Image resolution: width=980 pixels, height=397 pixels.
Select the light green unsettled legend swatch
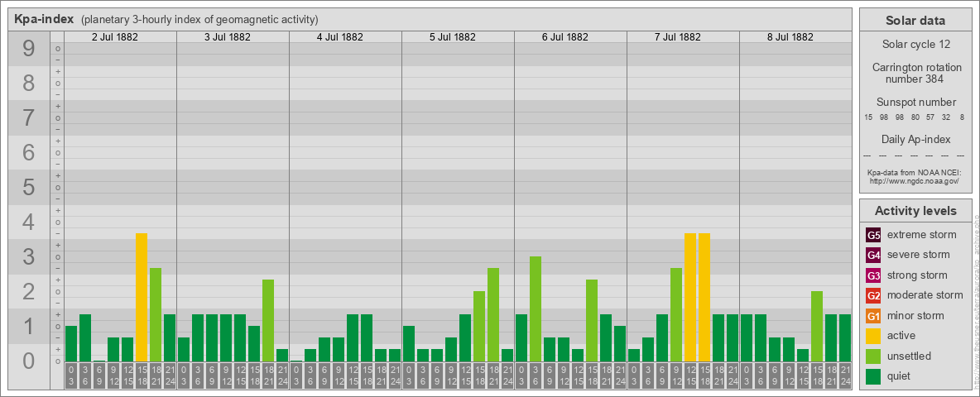click(873, 356)
